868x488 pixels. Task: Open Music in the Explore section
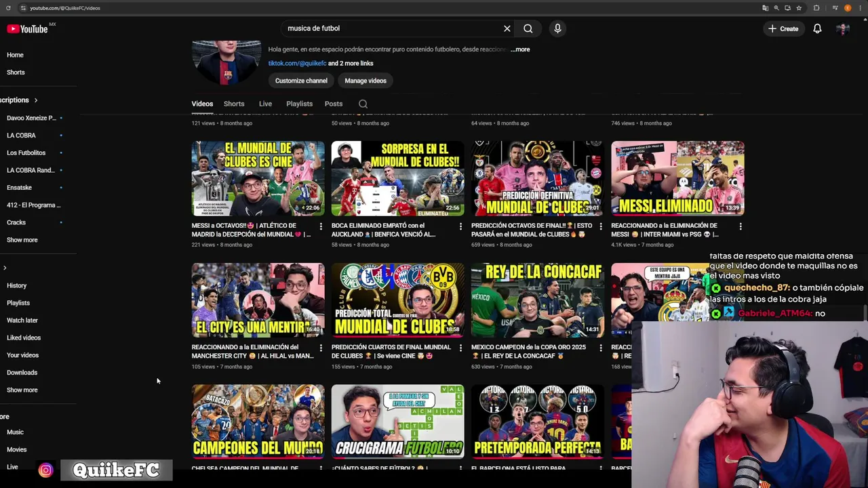(x=15, y=432)
